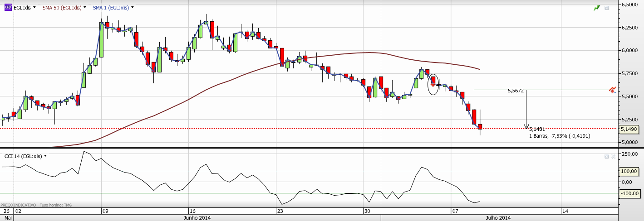This screenshot has height=221, width=644.
Task: Maximize the main price chart panel
Action: click(607, 8)
